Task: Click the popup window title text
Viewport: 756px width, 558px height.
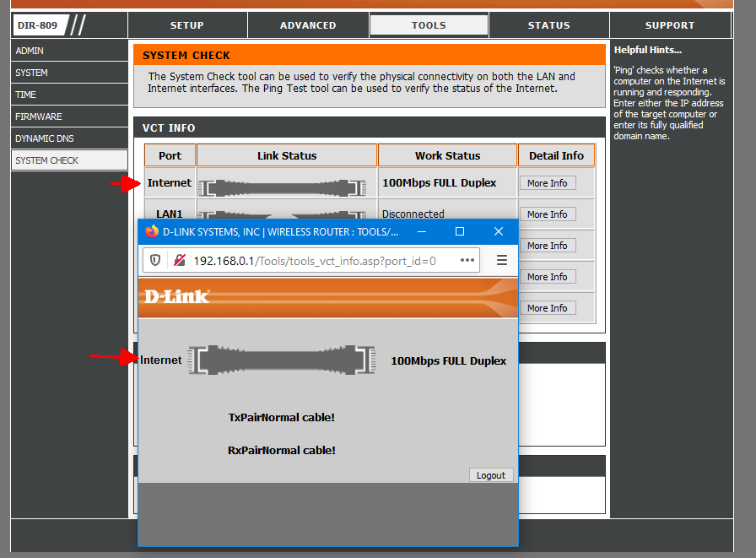Action: click(281, 231)
